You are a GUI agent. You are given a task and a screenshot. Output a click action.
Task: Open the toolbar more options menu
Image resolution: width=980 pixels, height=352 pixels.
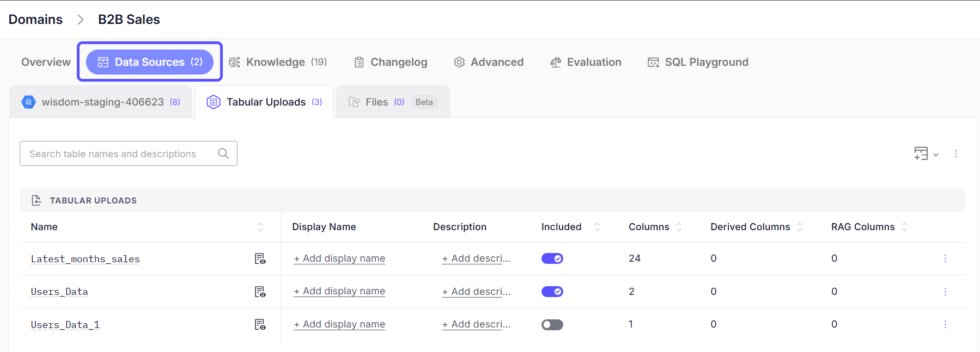point(956,154)
